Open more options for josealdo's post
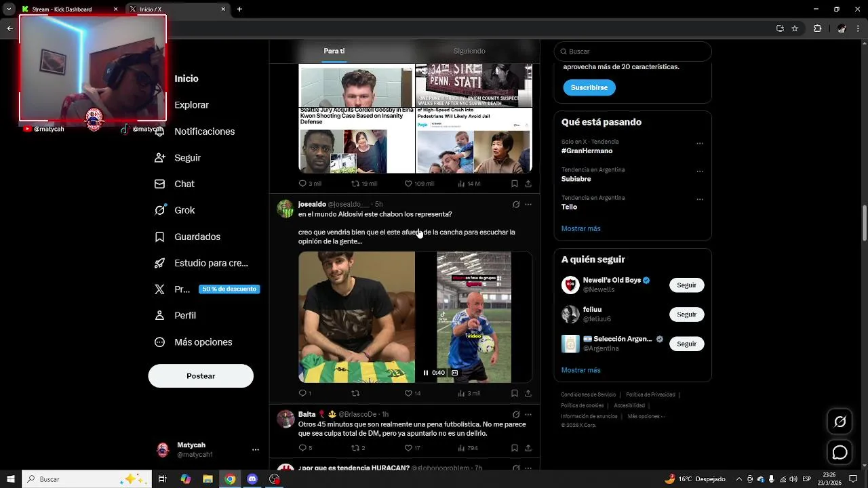Viewport: 868px width, 488px height. tap(528, 204)
